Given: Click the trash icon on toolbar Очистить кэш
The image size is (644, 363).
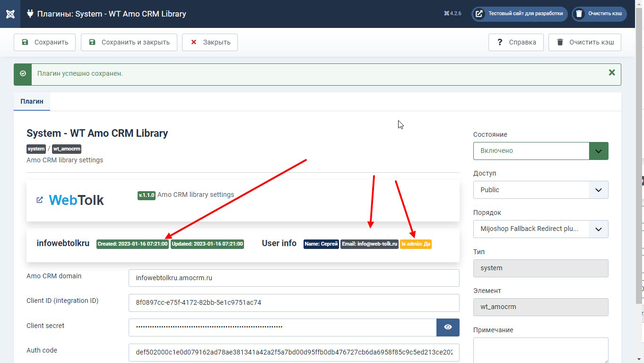Looking at the screenshot, I should (560, 42).
